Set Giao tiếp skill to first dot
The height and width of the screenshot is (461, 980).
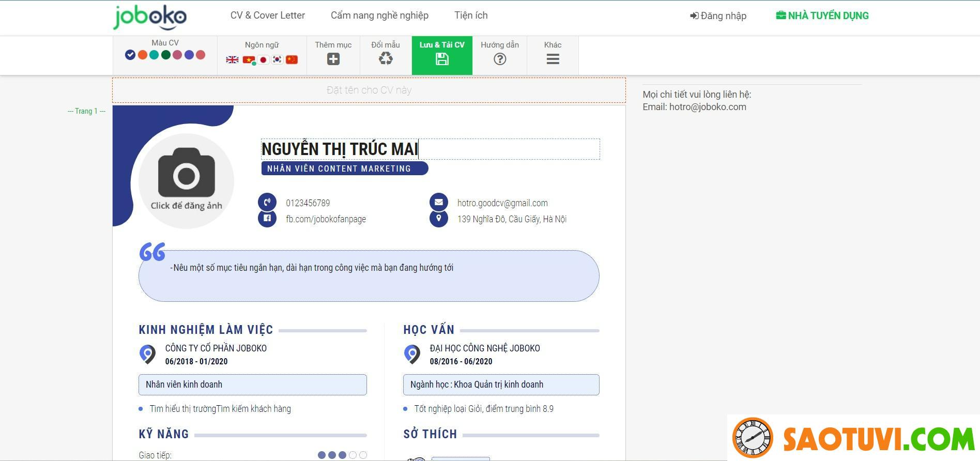(321, 455)
